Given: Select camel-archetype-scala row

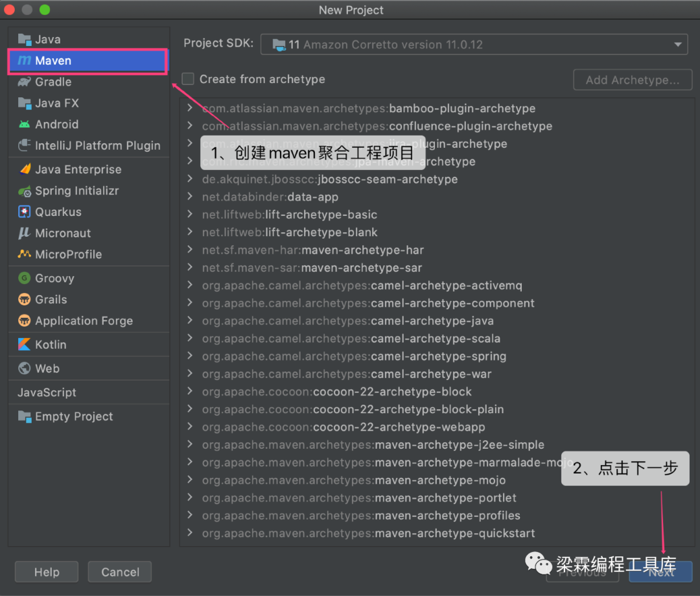Looking at the screenshot, I should pyautogui.click(x=437, y=339).
